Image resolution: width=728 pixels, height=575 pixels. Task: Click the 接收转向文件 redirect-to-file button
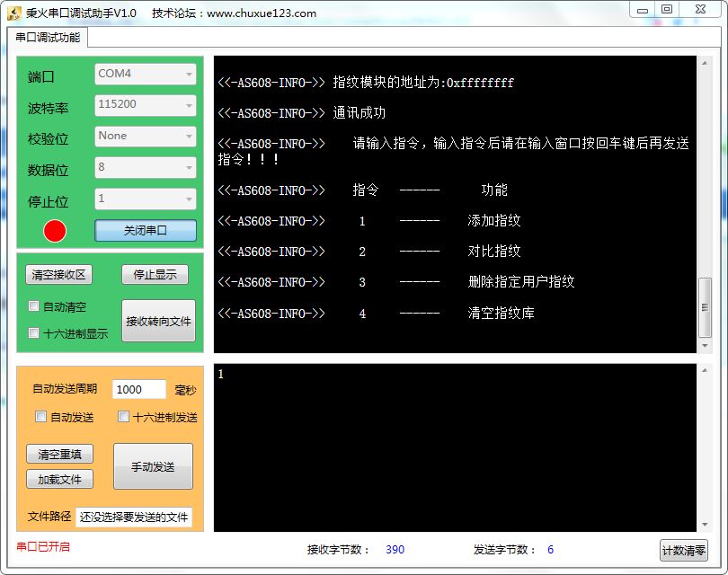point(158,322)
